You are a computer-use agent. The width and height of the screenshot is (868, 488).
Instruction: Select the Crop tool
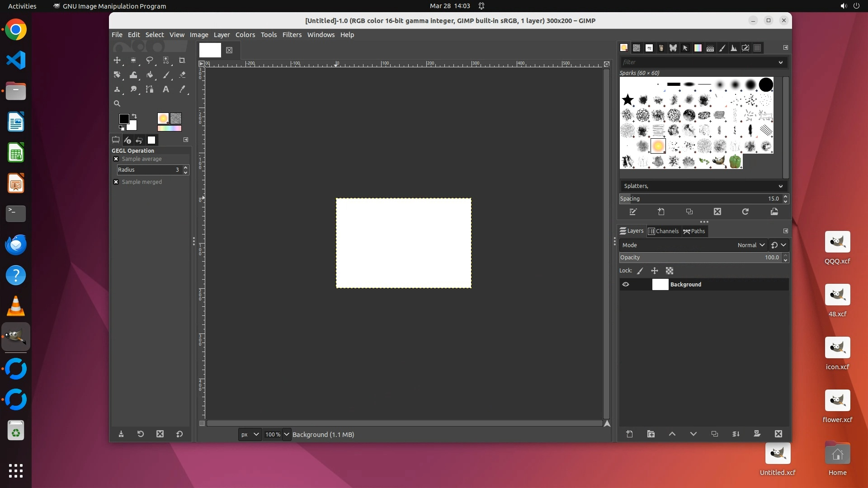click(182, 60)
